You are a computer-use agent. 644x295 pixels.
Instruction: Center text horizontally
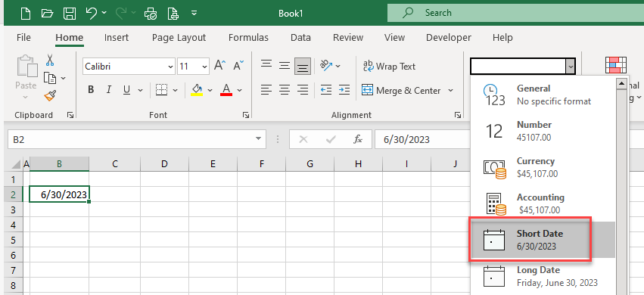click(x=285, y=89)
